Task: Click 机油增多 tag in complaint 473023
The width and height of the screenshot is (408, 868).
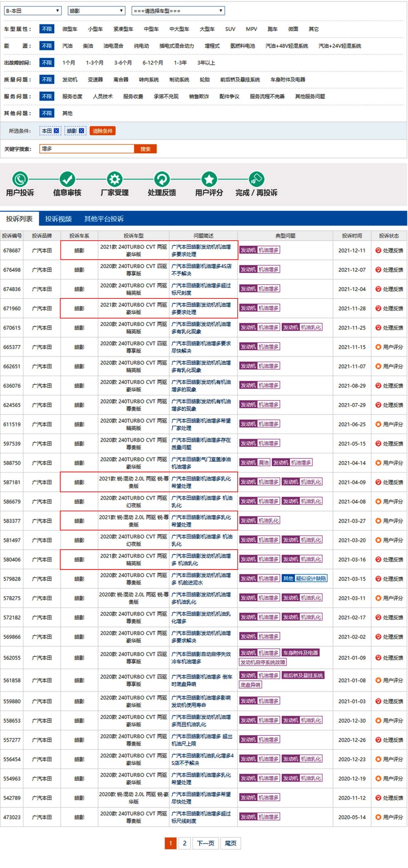Action: pyautogui.click(x=269, y=817)
